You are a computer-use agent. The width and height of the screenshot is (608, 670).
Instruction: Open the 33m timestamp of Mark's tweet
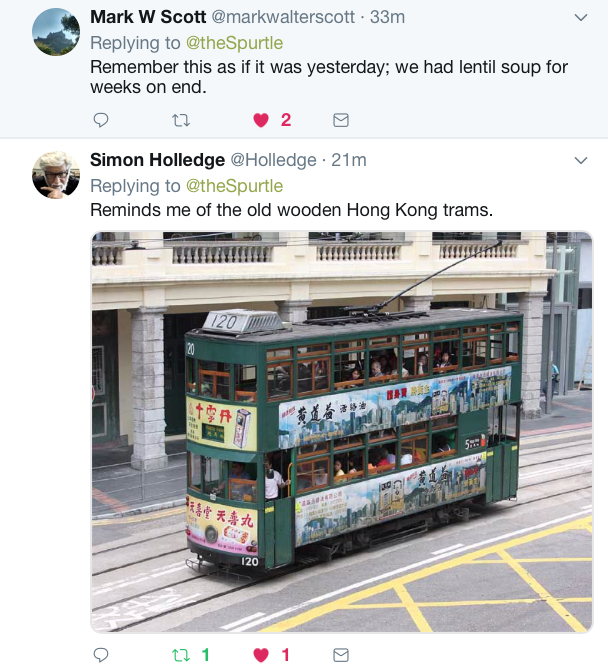coord(387,17)
